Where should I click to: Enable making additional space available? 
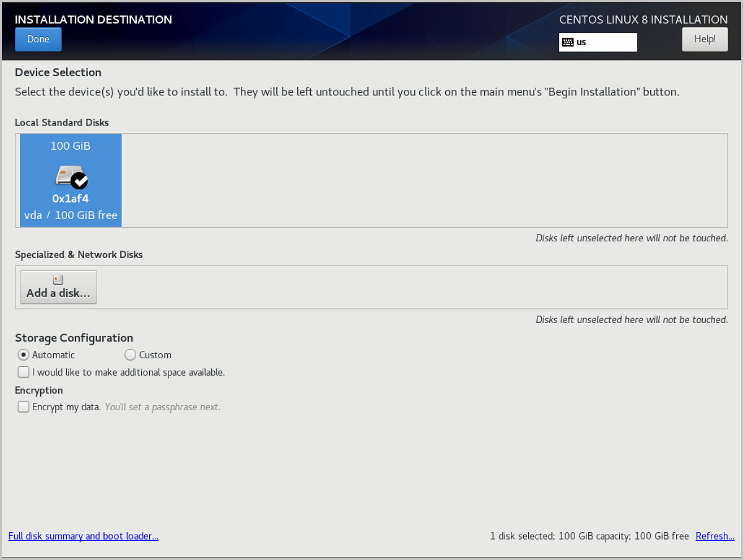[x=23, y=371]
